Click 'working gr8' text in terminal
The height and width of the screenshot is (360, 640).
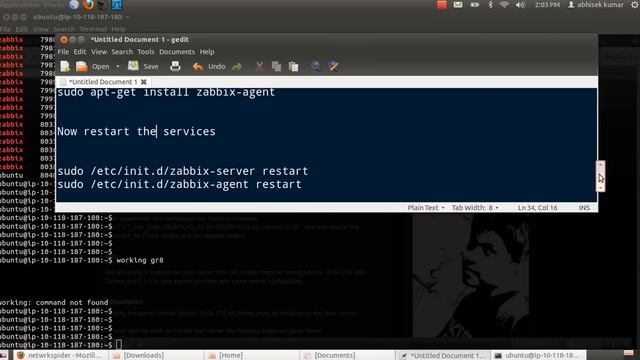tap(140, 260)
